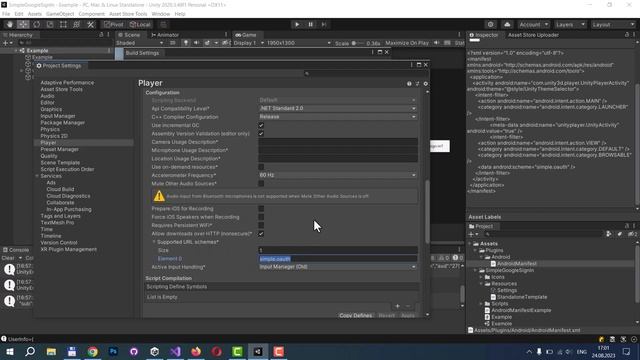This screenshot has width=640, height=360.
Task: Click Camera Usage Description field
Action: point(338,142)
